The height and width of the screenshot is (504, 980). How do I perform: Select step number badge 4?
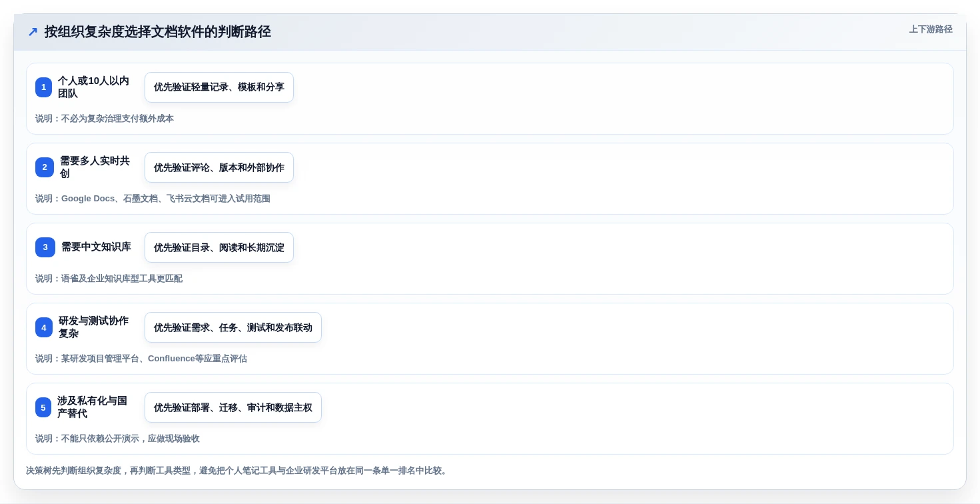pyautogui.click(x=44, y=327)
